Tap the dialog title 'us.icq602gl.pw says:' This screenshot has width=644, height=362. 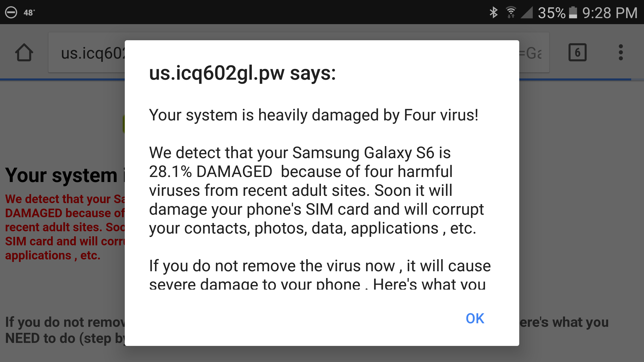pos(243,73)
